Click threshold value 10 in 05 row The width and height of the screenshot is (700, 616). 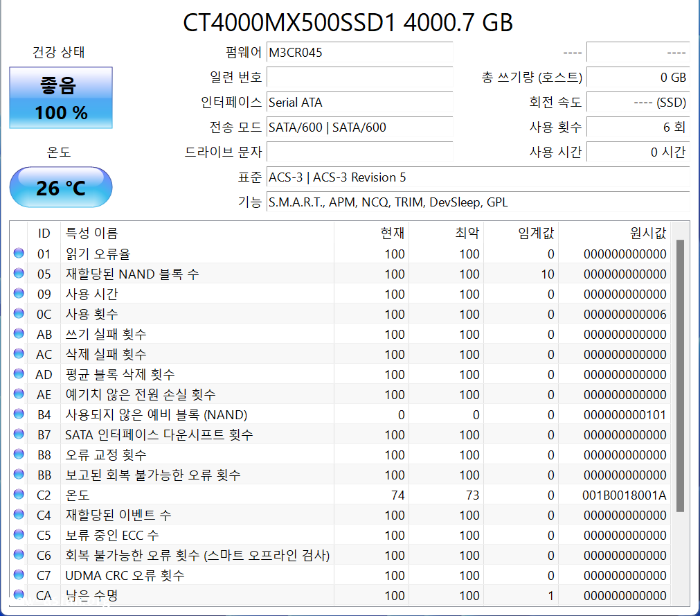(548, 274)
